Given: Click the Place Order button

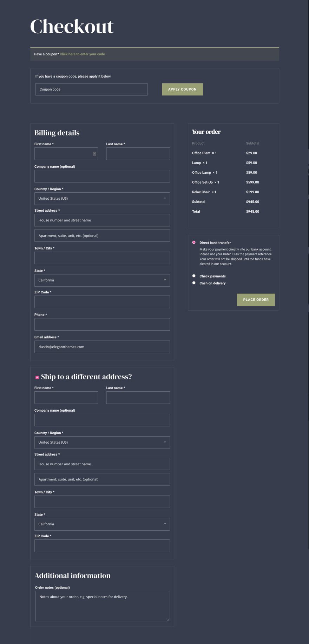Looking at the screenshot, I should point(256,300).
